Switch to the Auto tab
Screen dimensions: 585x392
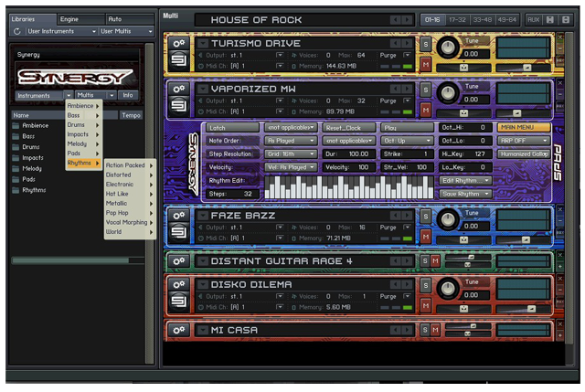(x=130, y=19)
